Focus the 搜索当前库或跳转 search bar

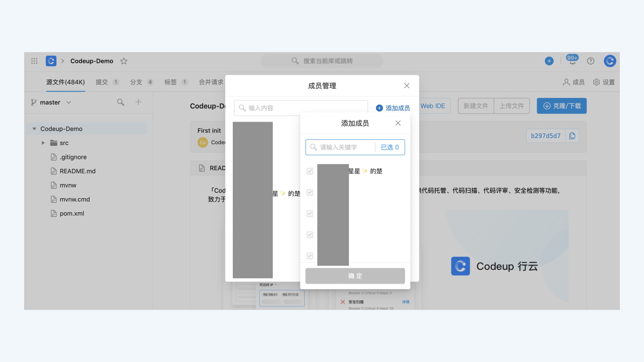pyautogui.click(x=322, y=61)
